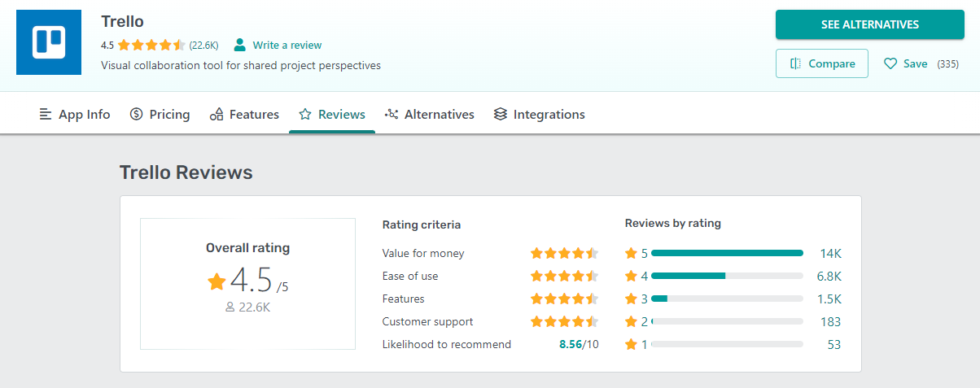Image resolution: width=980 pixels, height=388 pixels.
Task: Click the Compare button
Action: [x=822, y=63]
